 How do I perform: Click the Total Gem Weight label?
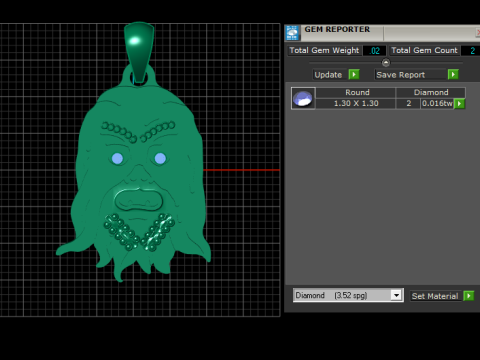324,50
